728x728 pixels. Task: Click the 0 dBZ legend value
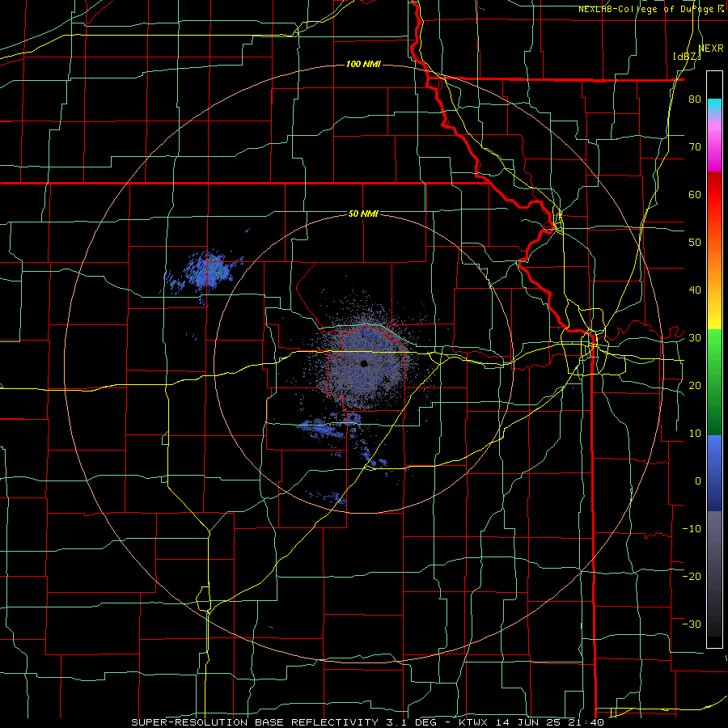[698, 481]
